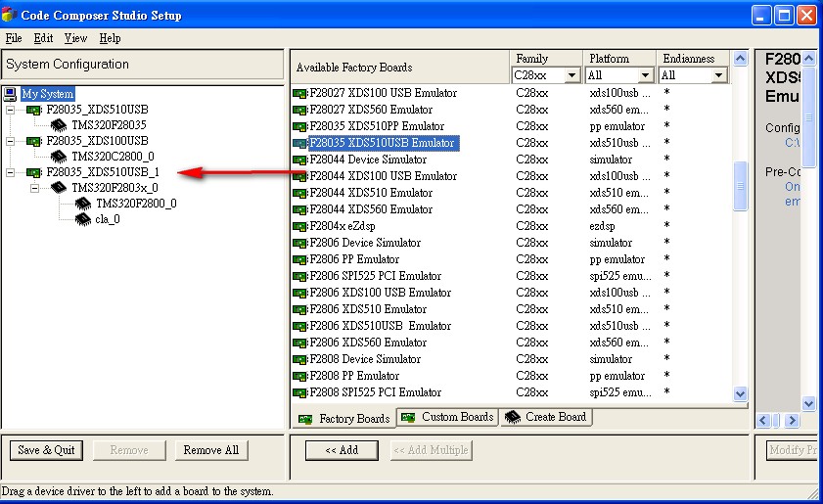Image resolution: width=823 pixels, height=504 pixels.
Task: Click board icon of F28027 XDS560 Emulator
Action: [x=299, y=111]
